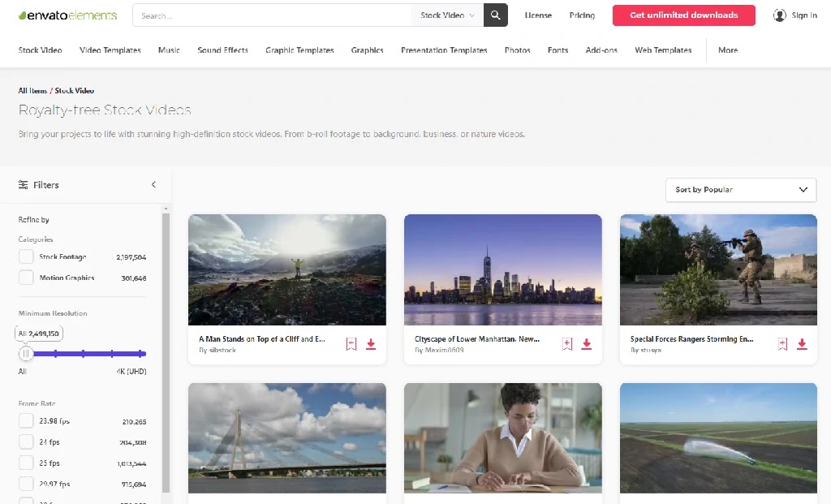Open the Stock Video search category dropdown
Screen dimensions: 831x504
coord(447,15)
